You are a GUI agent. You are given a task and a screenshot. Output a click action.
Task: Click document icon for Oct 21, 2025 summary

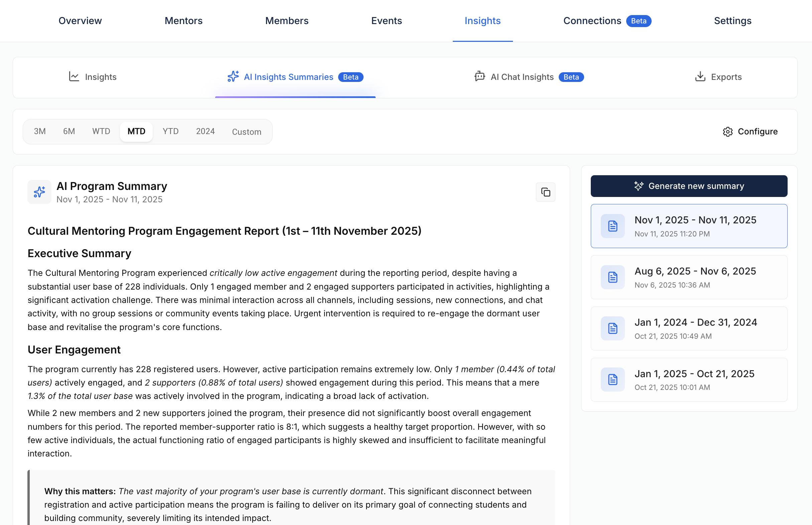coord(613,380)
